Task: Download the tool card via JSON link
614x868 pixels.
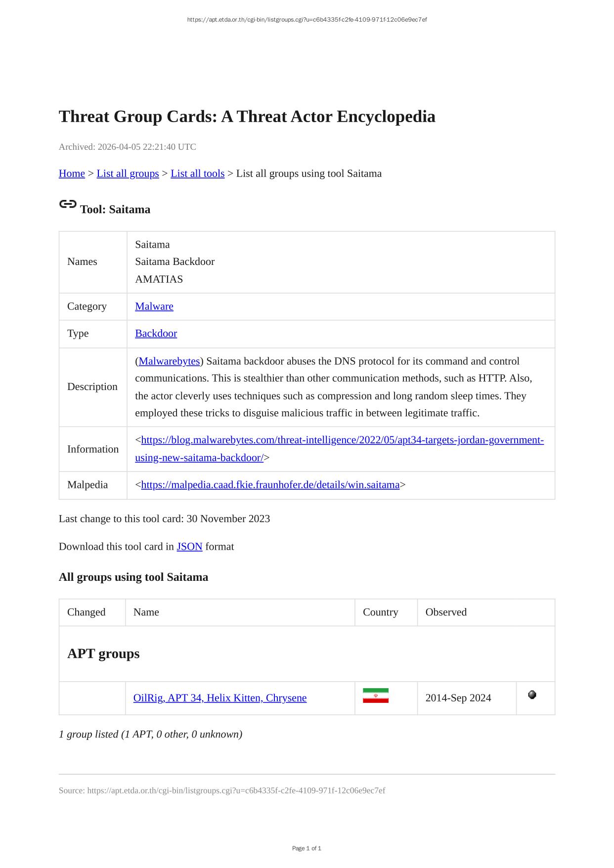Action: pos(189,547)
